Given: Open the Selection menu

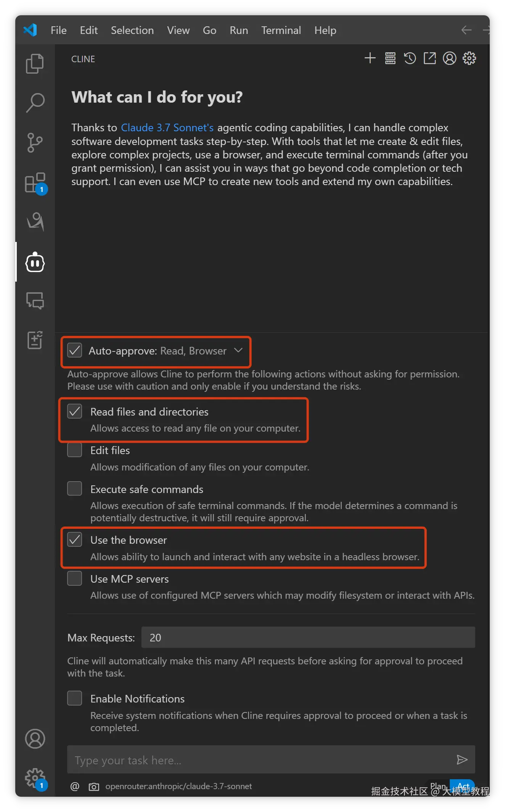Looking at the screenshot, I should [x=132, y=30].
